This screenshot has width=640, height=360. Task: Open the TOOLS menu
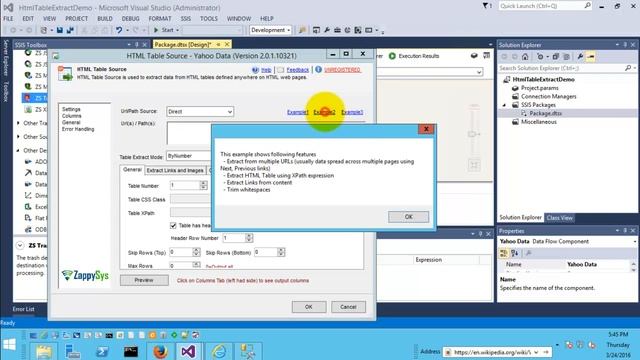(209, 19)
